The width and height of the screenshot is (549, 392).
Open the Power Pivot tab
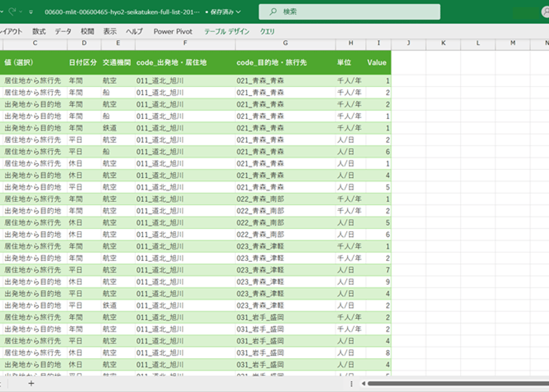coord(173,31)
